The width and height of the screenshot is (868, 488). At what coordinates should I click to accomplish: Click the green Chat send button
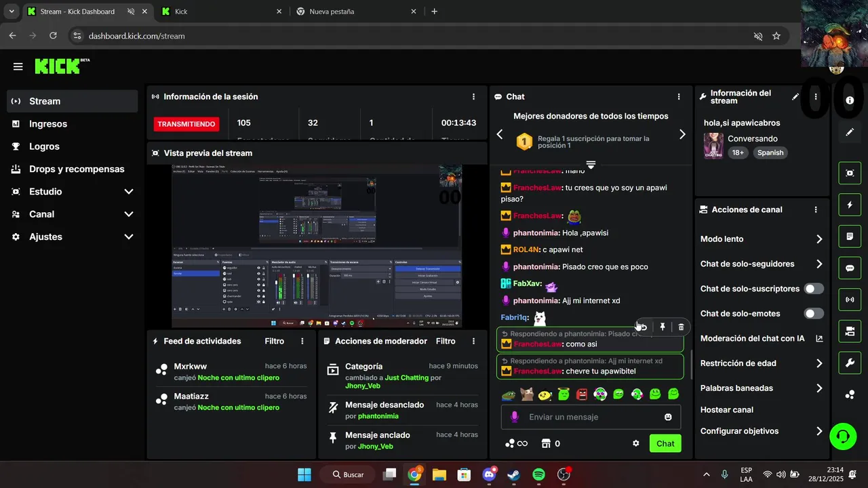tap(665, 443)
